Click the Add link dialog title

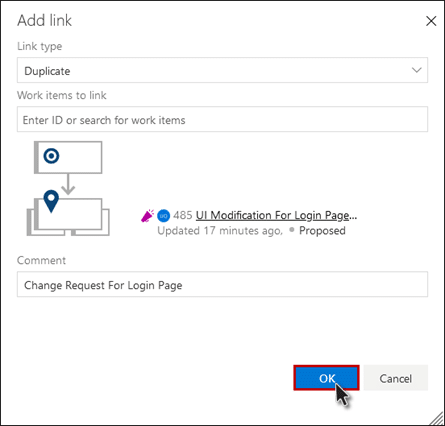[x=44, y=20]
